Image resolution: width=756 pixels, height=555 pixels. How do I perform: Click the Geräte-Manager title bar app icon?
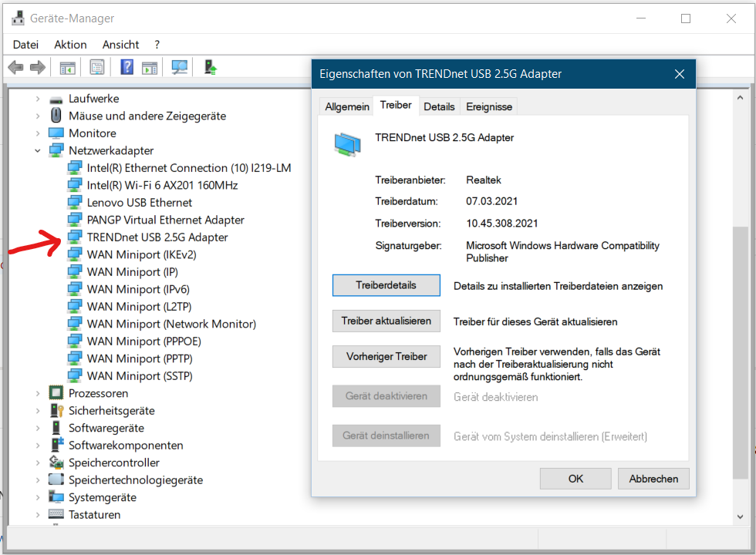[x=18, y=18]
